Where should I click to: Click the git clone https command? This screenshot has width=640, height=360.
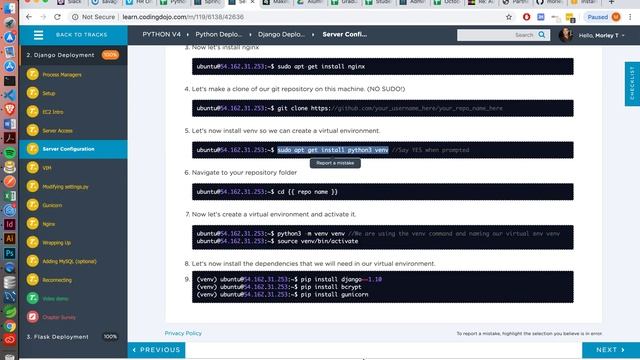pyautogui.click(x=390, y=108)
